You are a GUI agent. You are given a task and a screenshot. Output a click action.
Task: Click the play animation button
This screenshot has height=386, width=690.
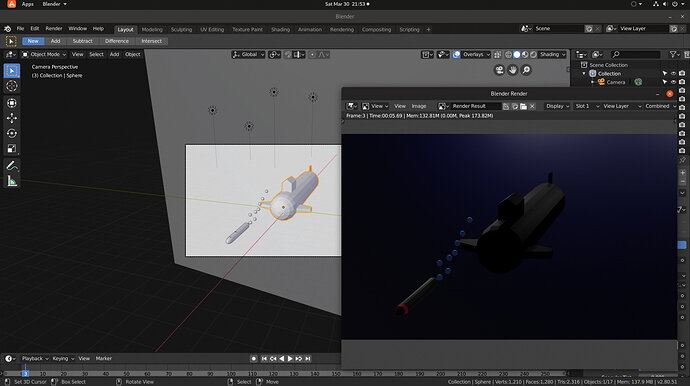(x=290, y=359)
